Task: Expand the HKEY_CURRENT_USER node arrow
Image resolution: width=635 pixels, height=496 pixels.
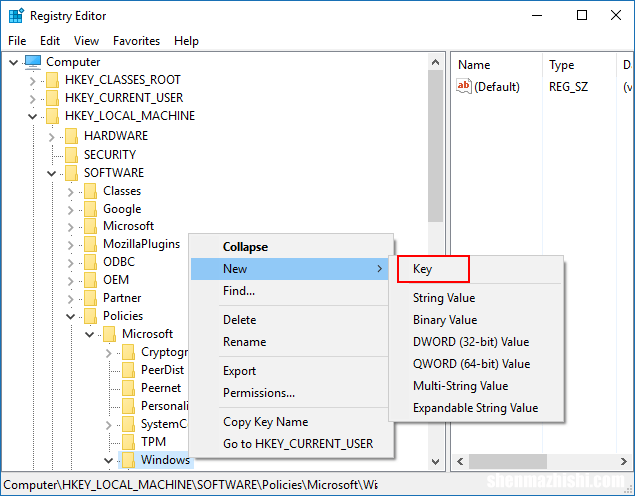Action: [x=32, y=98]
